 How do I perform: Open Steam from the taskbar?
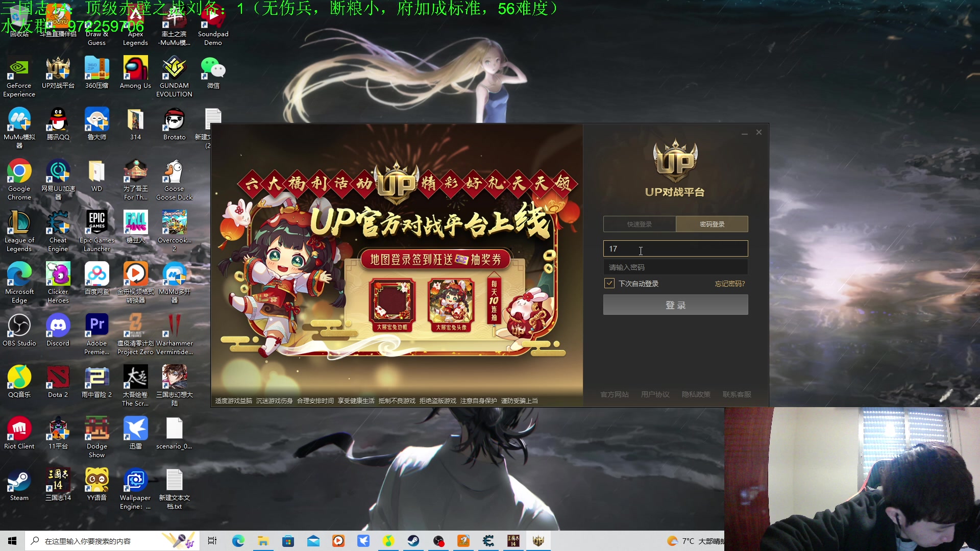413,541
